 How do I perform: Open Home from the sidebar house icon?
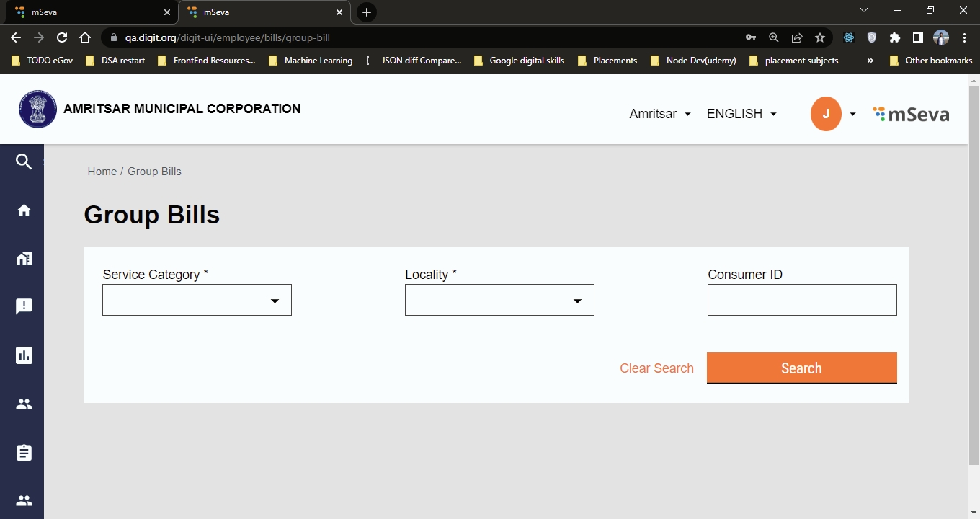[24, 210]
